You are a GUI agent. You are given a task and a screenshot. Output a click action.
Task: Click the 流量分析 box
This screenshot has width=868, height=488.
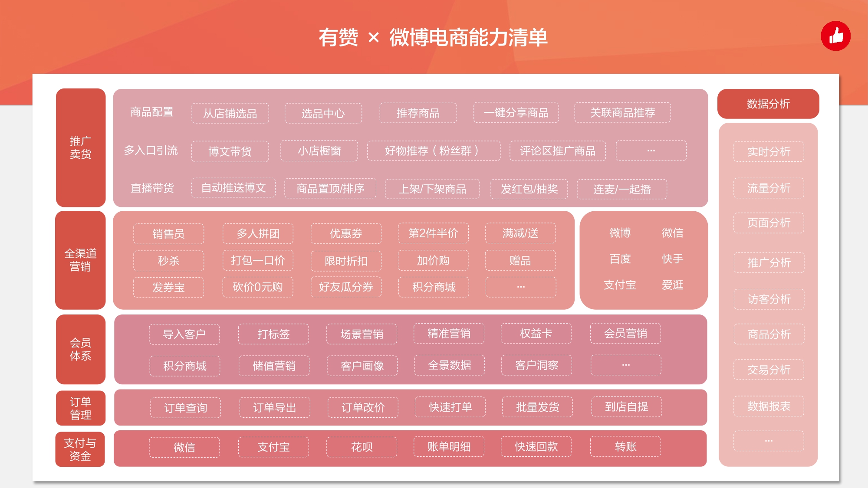pos(769,188)
